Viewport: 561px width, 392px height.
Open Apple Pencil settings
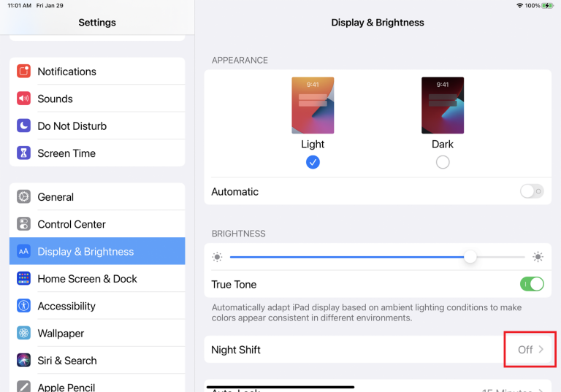tap(97, 385)
